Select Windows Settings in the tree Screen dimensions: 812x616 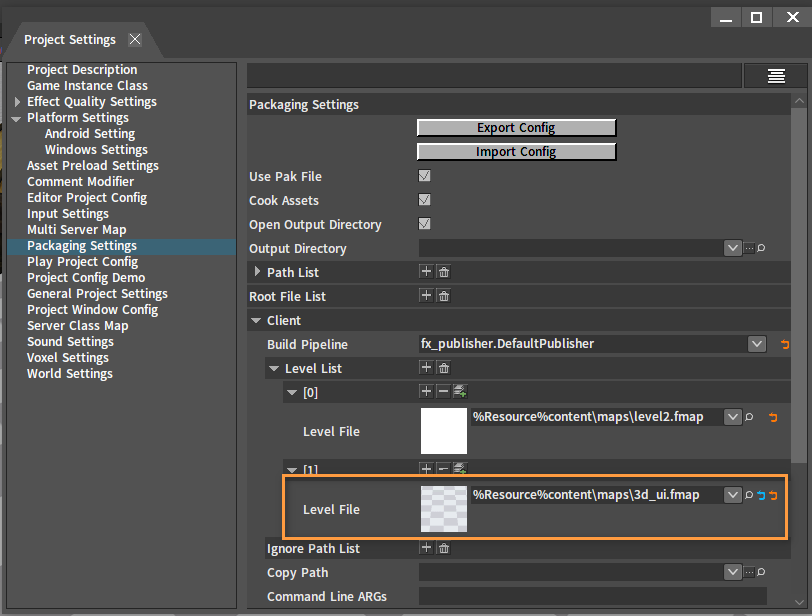point(96,150)
